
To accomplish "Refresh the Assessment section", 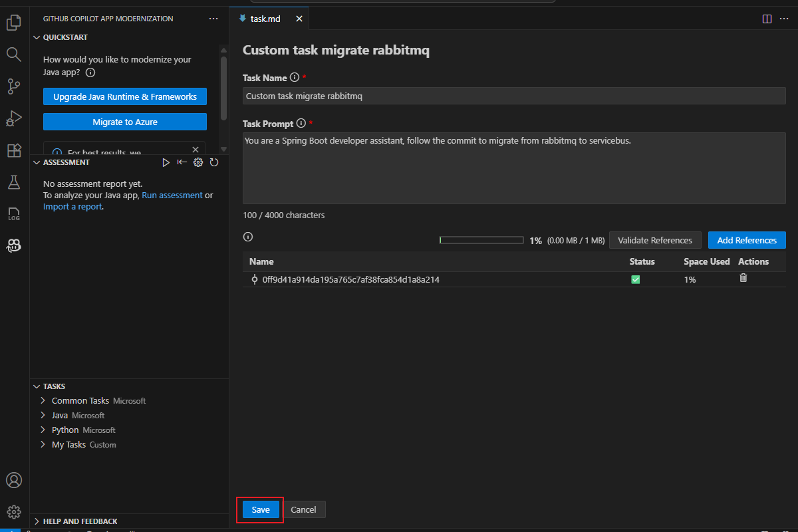I will pyautogui.click(x=214, y=162).
